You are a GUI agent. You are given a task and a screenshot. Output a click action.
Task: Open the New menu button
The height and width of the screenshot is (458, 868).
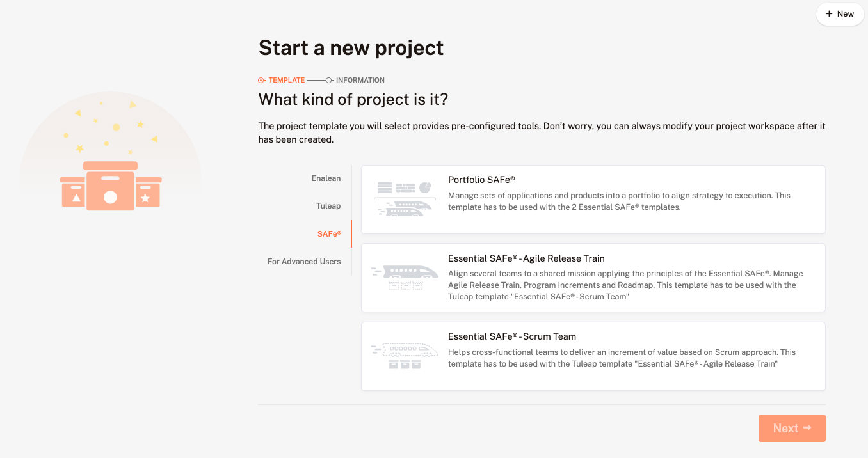pyautogui.click(x=840, y=14)
